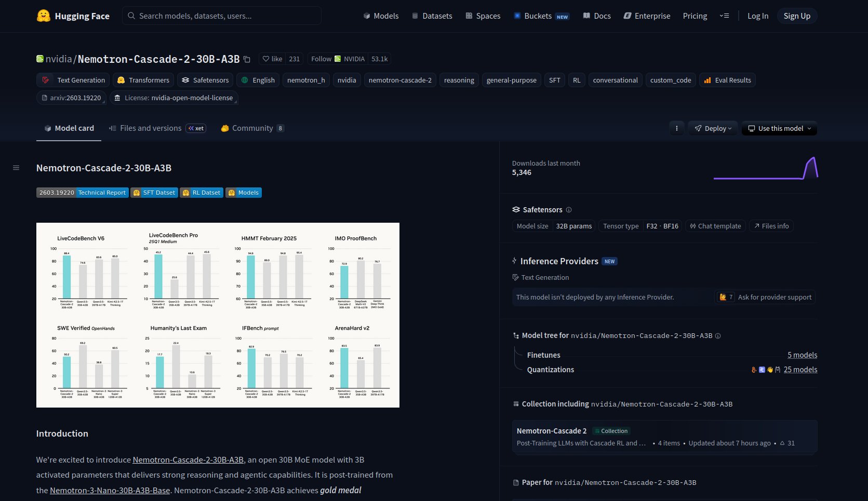Click the search models input field
This screenshot has width=868, height=501.
coord(222,16)
